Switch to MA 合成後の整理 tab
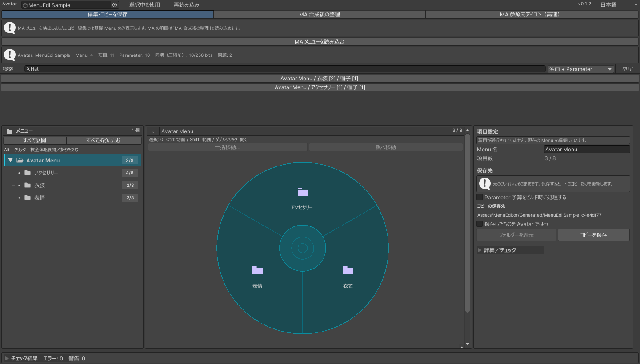The width and height of the screenshot is (640, 364). click(320, 15)
